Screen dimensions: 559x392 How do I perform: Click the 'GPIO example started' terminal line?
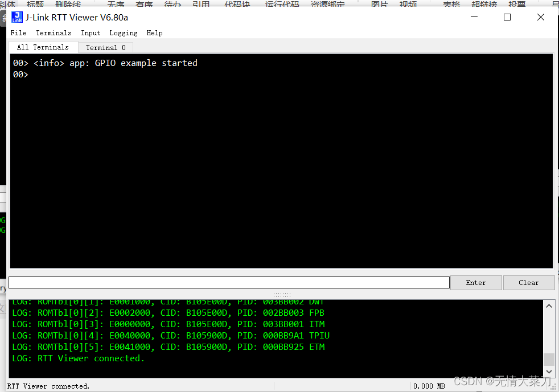pyautogui.click(x=105, y=63)
